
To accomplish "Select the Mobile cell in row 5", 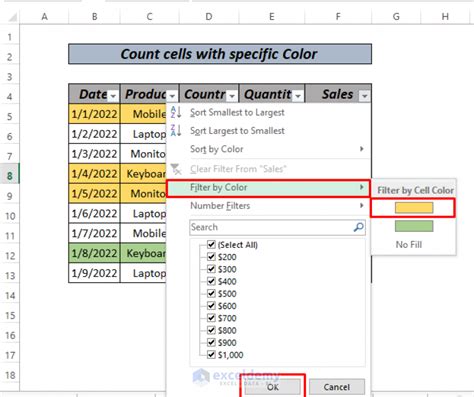I will tap(144, 114).
